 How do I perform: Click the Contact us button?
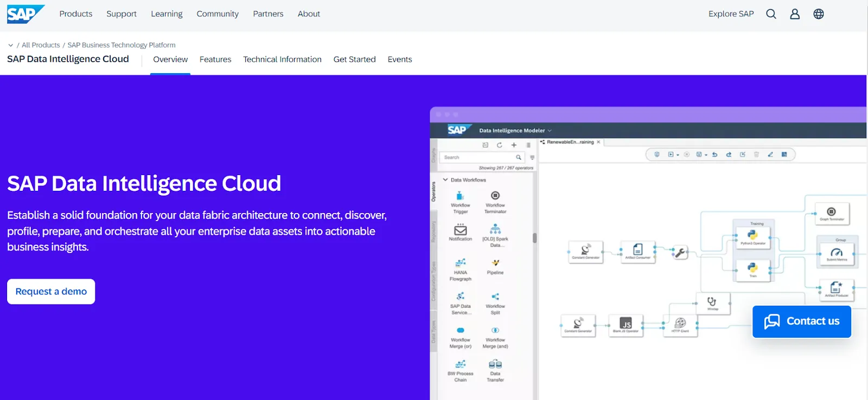point(802,321)
